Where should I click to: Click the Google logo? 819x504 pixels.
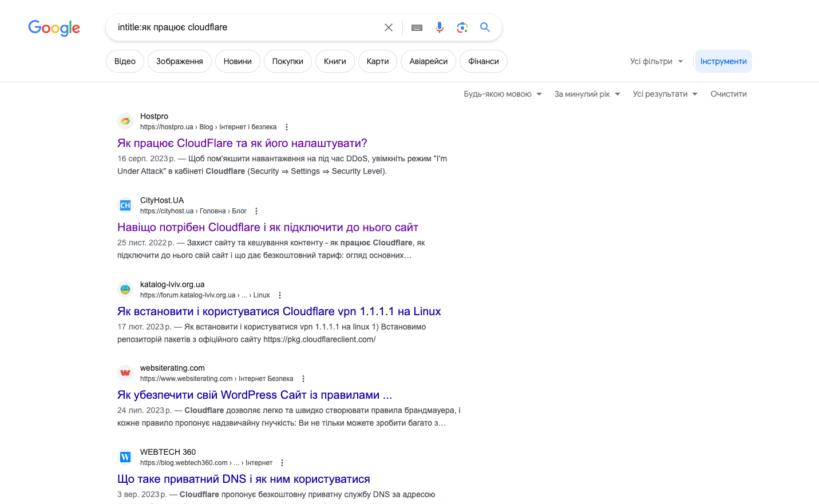(54, 27)
